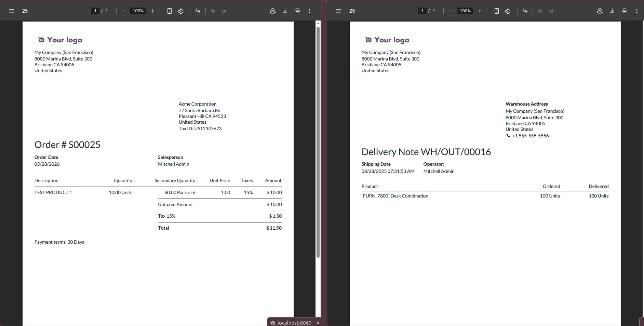644x326 pixels.
Task: Print the left sales order PDF
Action: [297, 11]
